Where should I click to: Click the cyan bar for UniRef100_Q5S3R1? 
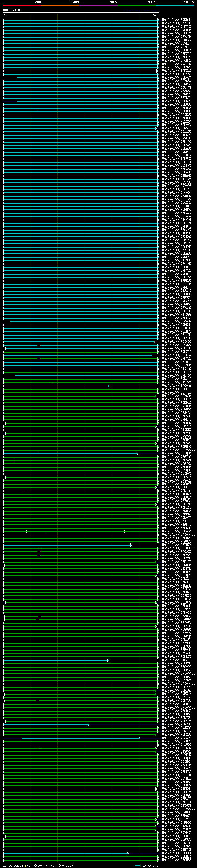click(x=81, y=738)
